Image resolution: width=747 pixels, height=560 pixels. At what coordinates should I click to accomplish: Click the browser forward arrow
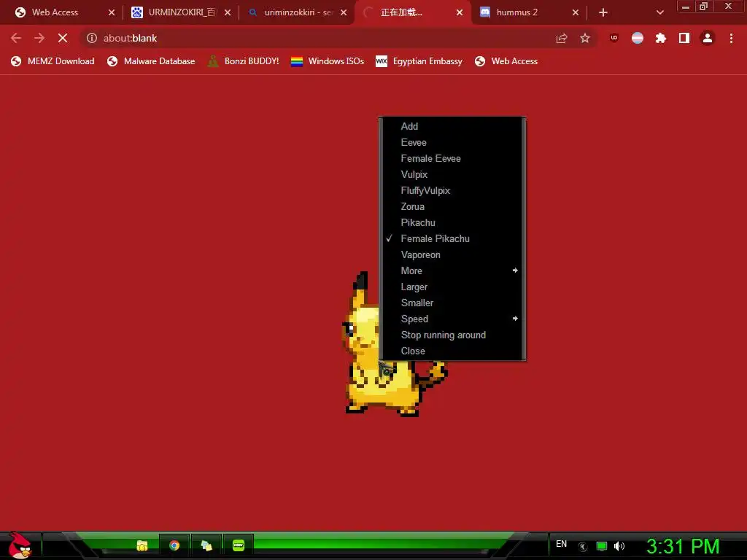[x=39, y=38]
